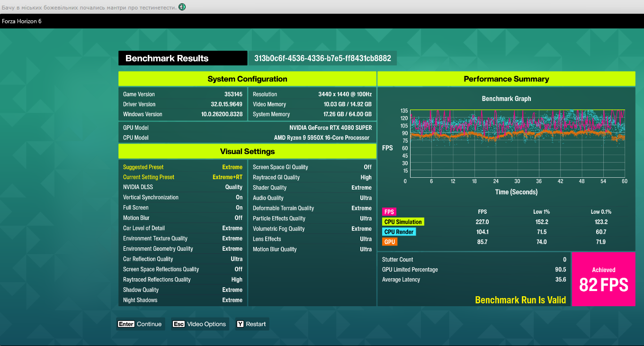Restart the benchmark run

[252, 324]
